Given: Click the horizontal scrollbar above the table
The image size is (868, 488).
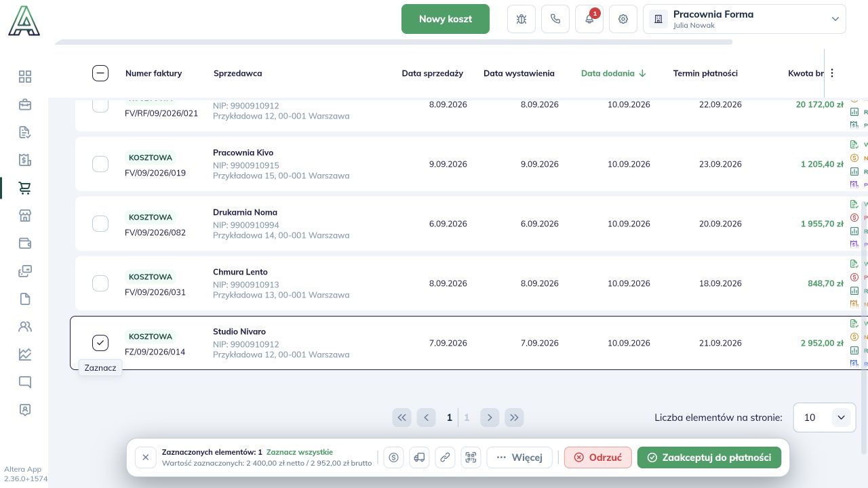Looking at the screenshot, I should (x=393, y=42).
